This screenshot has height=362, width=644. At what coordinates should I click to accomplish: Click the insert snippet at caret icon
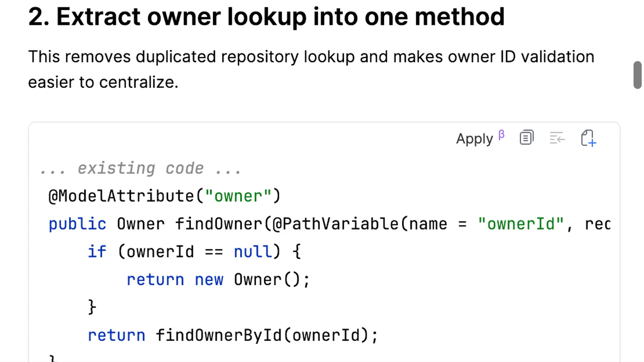coord(557,138)
